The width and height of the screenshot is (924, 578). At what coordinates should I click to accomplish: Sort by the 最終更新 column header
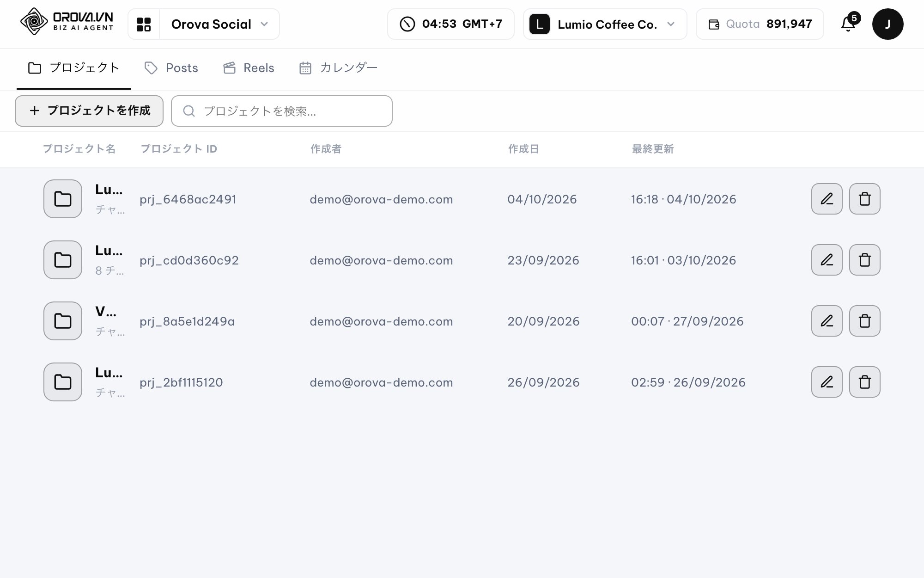coord(652,149)
